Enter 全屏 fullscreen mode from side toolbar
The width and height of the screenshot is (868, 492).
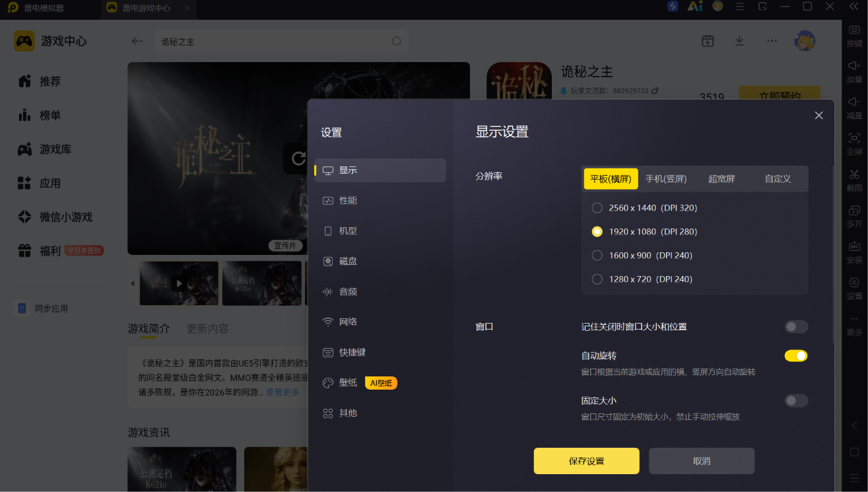point(854,144)
